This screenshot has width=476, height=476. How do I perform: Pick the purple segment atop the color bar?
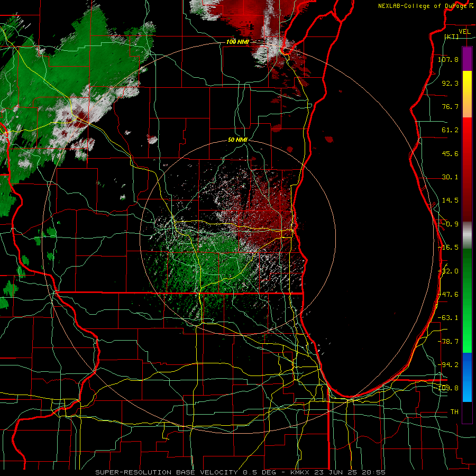pyautogui.click(x=467, y=59)
